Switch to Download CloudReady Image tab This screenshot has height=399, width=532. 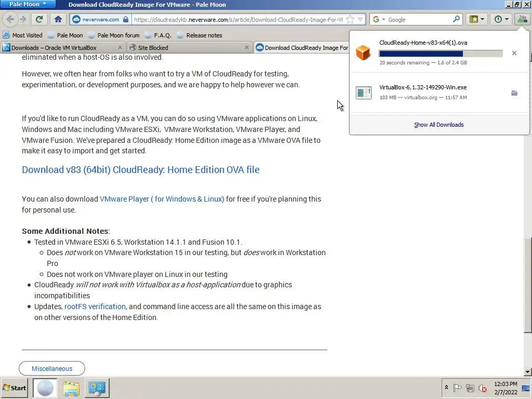302,48
